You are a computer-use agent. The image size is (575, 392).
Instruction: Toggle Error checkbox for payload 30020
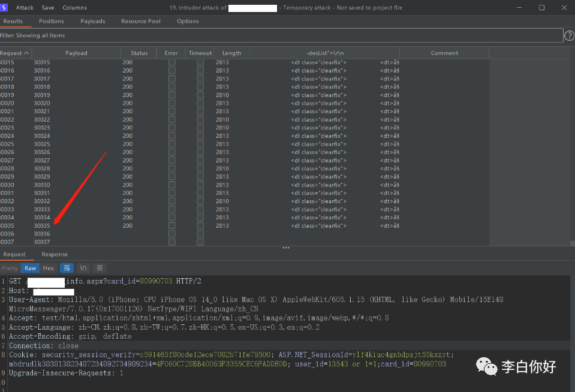point(171,104)
